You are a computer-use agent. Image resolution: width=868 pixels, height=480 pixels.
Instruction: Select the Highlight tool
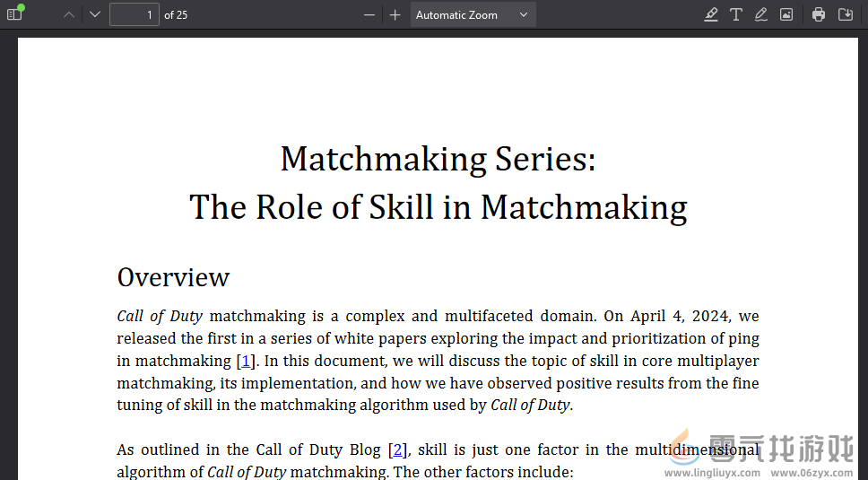click(x=711, y=14)
